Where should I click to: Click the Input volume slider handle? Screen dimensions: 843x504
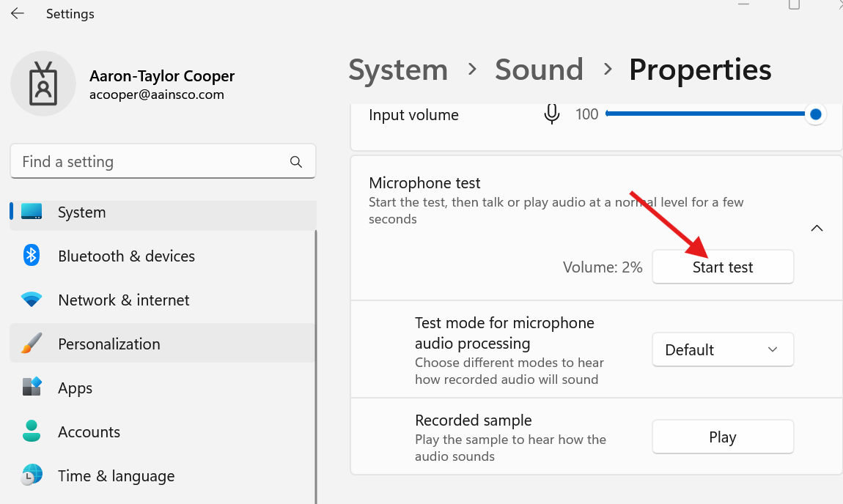(815, 114)
